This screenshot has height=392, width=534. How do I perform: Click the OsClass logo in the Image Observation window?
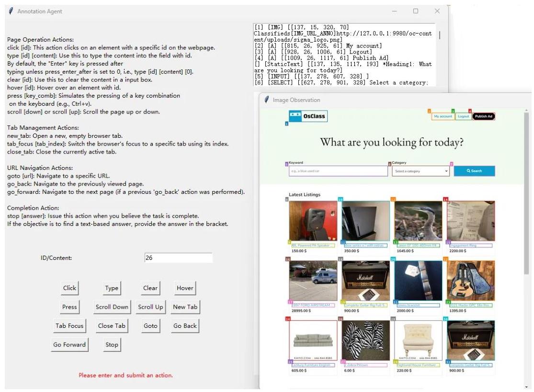308,116
